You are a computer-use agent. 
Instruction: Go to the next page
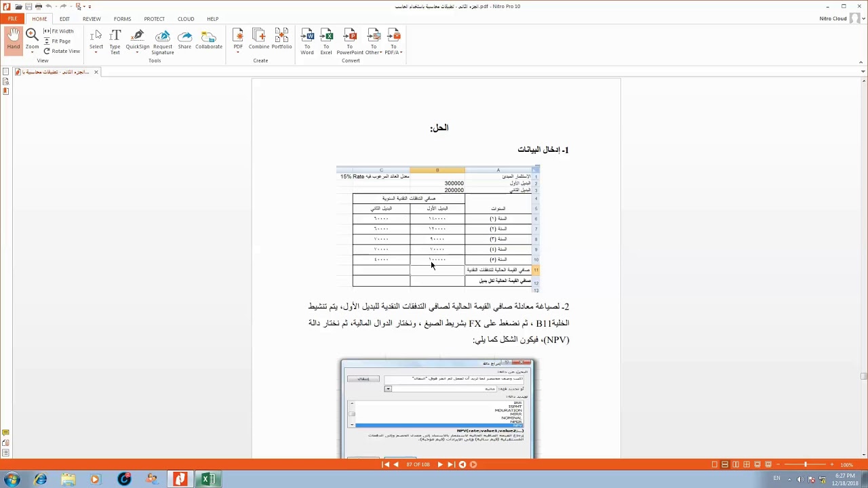[439, 465]
